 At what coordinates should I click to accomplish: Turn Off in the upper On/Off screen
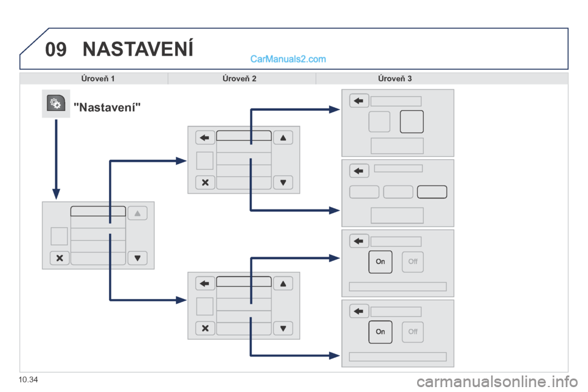coord(413,262)
